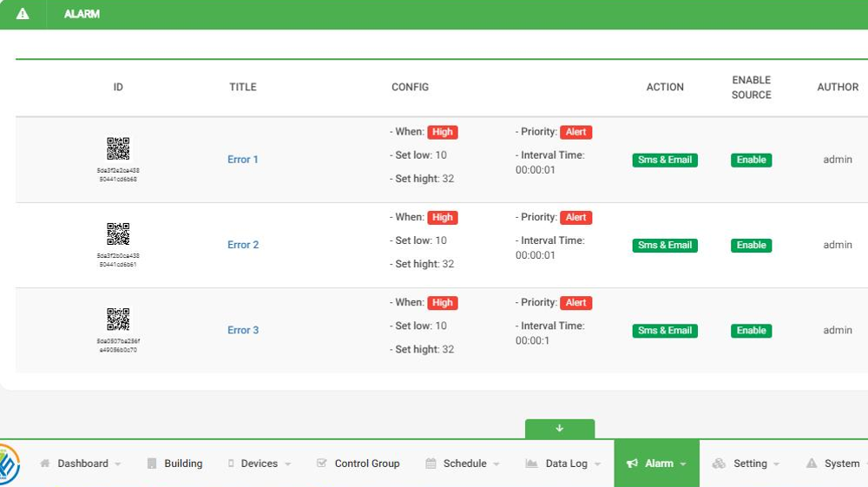
Task: Click the QR code for Error 2
Action: pos(118,234)
